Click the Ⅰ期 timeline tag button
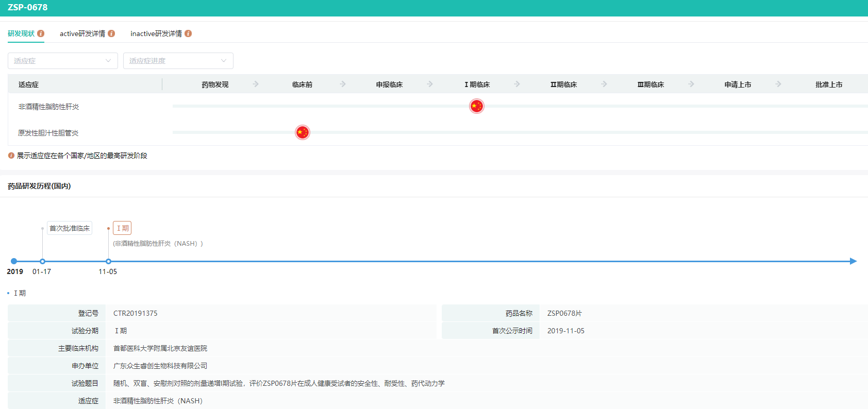The image size is (868, 409). 122,228
